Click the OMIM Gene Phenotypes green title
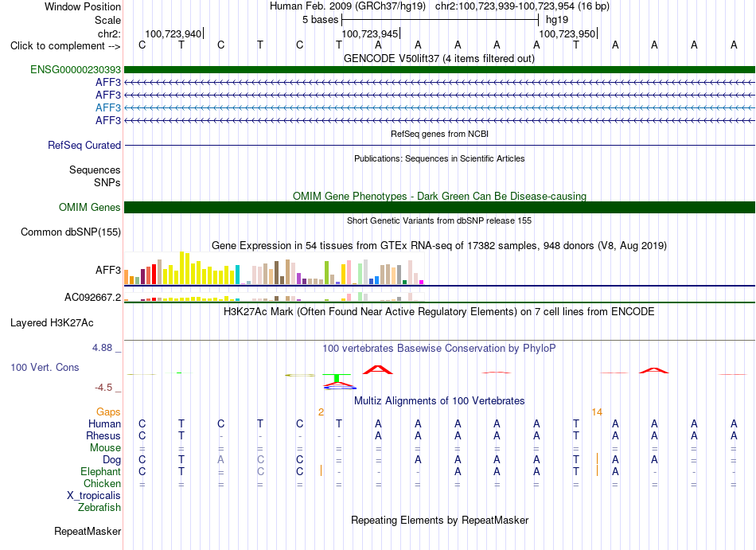Viewport: 756px width, 550px height. coord(439,196)
